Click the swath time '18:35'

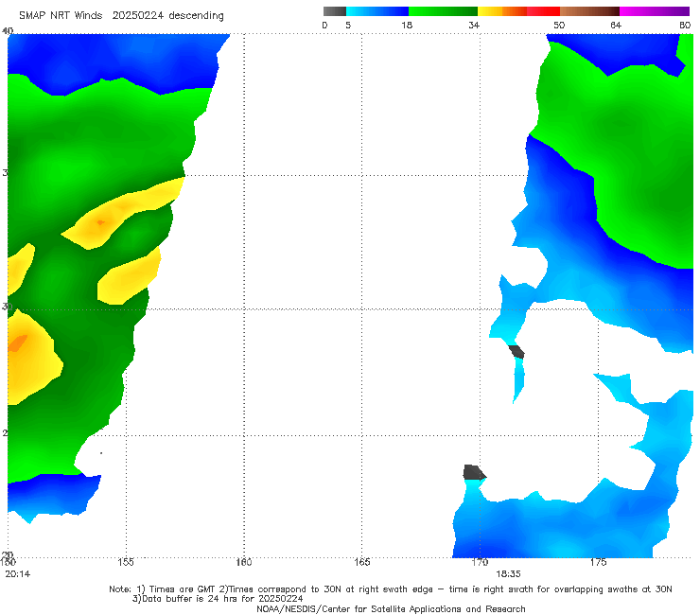[508, 574]
